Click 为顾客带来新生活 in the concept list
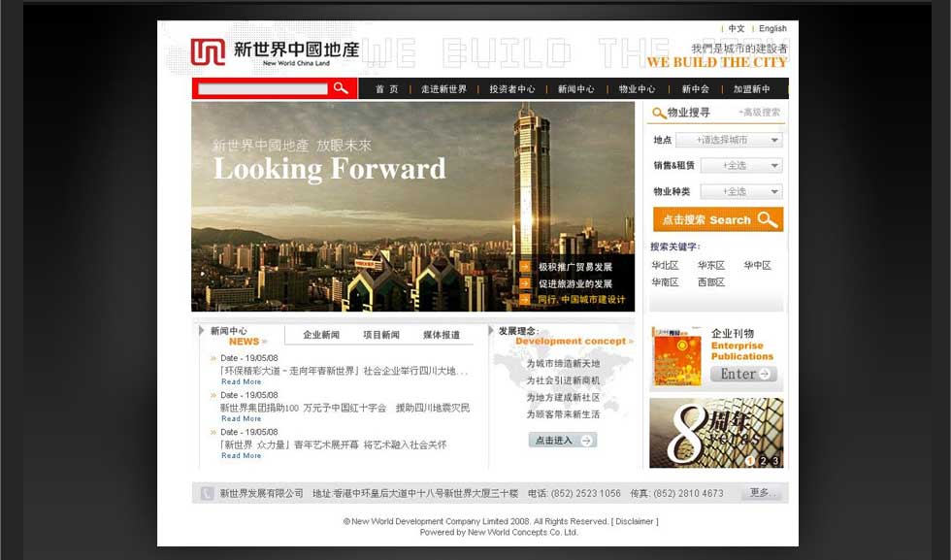This screenshot has width=951, height=560. 563,414
